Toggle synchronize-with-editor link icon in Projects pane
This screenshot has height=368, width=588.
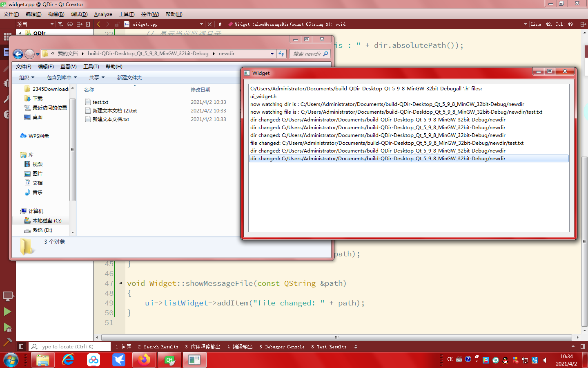click(69, 24)
